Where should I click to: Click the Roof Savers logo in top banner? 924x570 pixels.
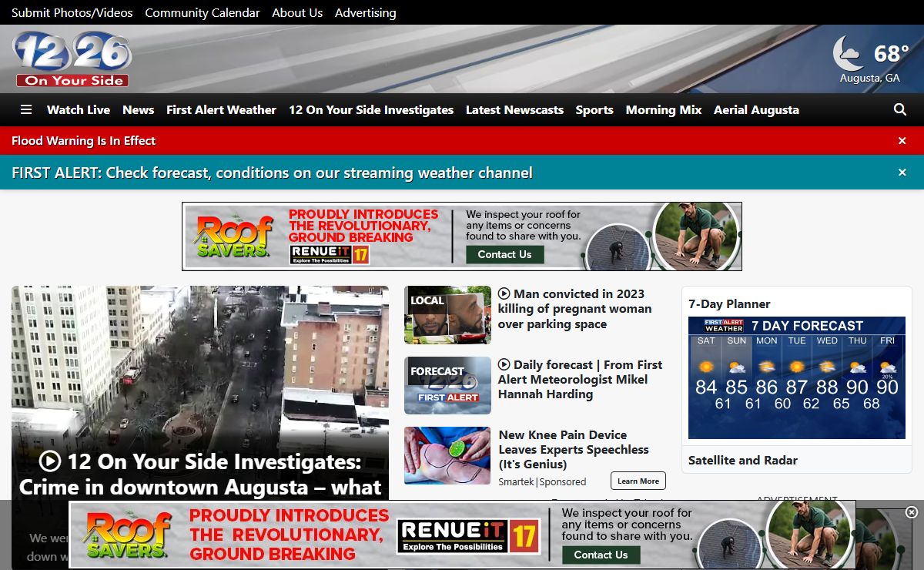tap(234, 236)
